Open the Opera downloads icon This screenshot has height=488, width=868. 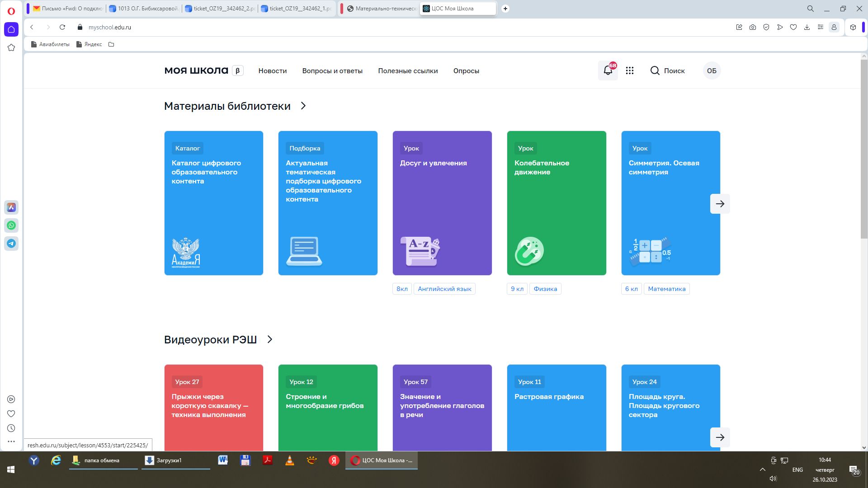point(807,27)
